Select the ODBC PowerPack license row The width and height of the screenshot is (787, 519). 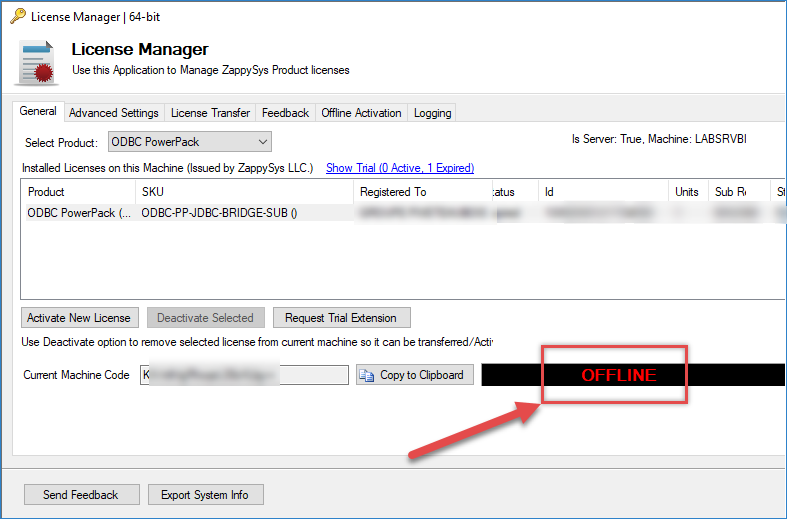[x=402, y=213]
